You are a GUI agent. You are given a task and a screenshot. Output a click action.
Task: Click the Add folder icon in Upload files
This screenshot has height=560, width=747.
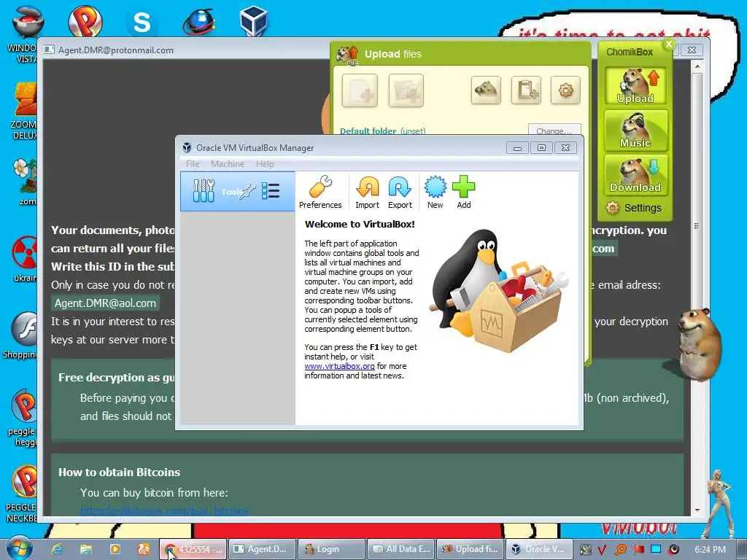(x=406, y=90)
